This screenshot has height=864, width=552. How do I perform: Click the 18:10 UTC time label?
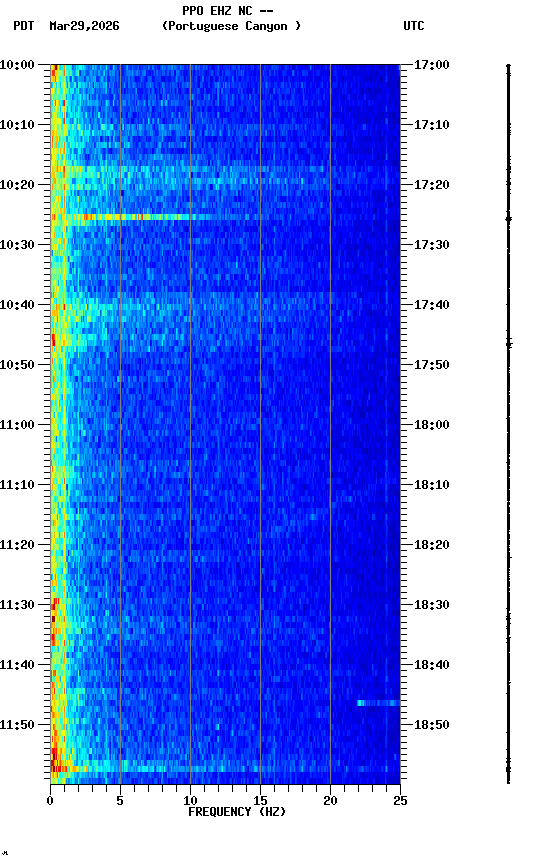click(431, 485)
